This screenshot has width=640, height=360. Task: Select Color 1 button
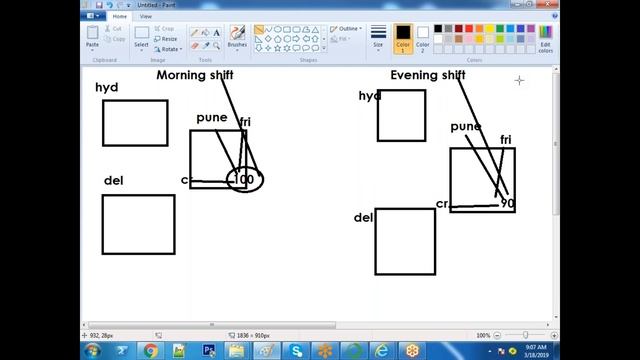[x=403, y=39]
